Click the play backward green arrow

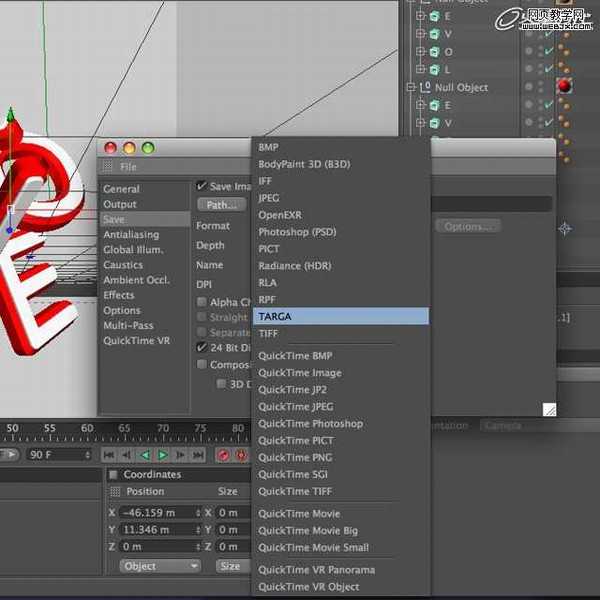pyautogui.click(x=145, y=455)
